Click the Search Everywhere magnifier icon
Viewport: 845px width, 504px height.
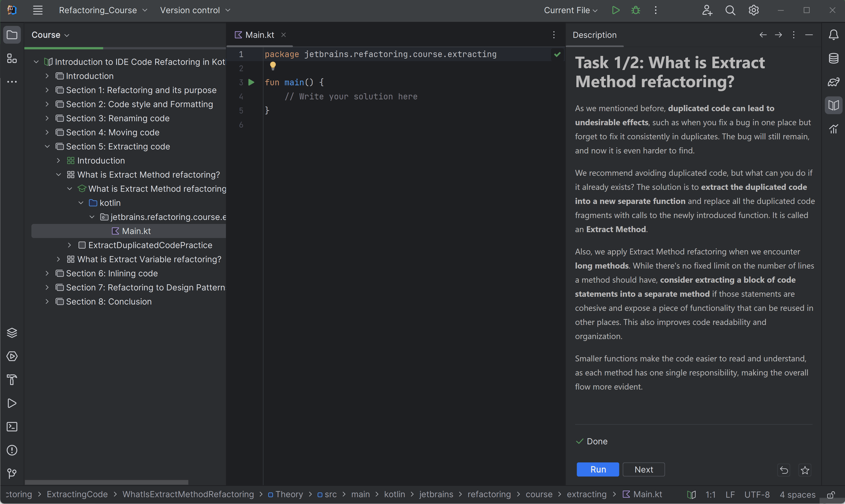tap(730, 10)
